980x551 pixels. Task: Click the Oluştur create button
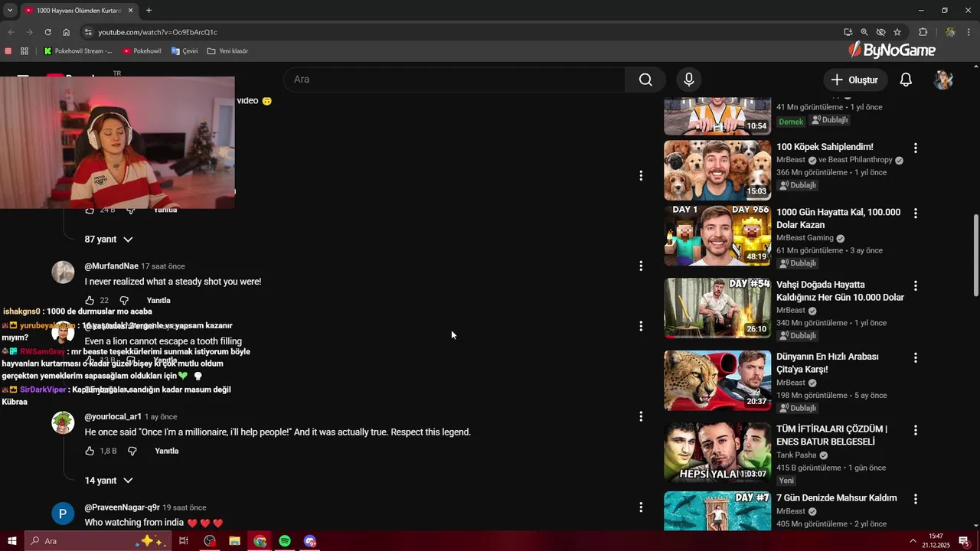click(x=855, y=80)
